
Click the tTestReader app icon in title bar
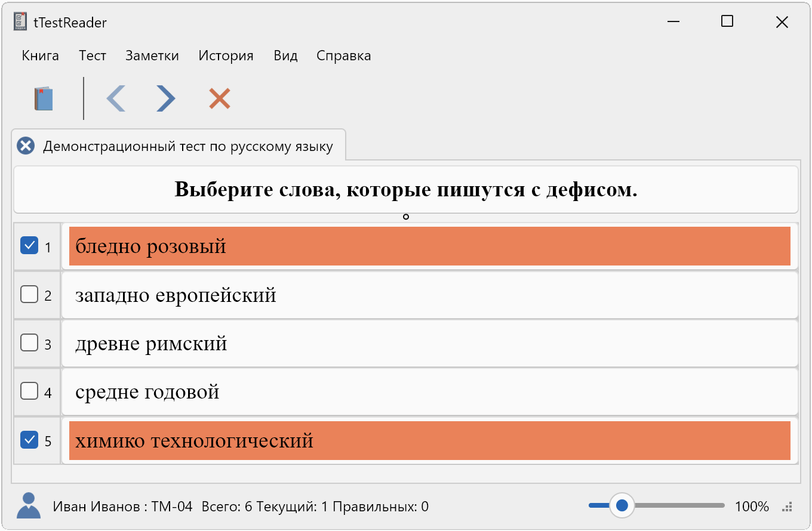tap(21, 23)
